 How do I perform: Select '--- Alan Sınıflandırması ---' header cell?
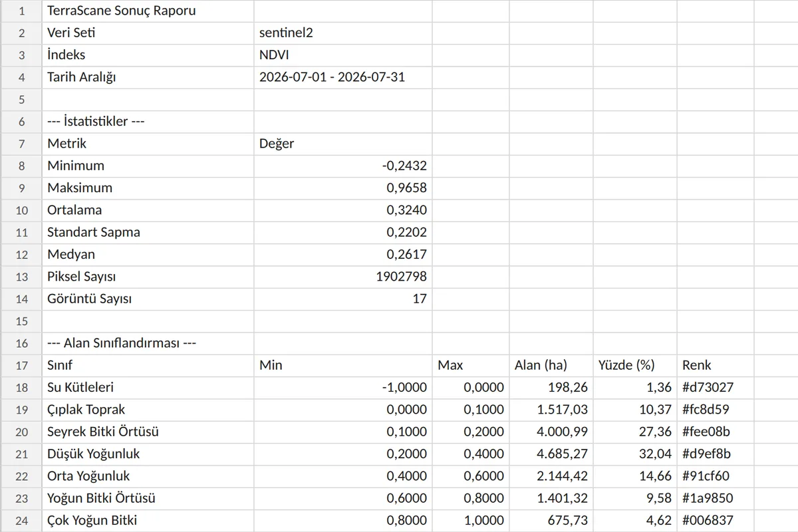tap(148, 343)
